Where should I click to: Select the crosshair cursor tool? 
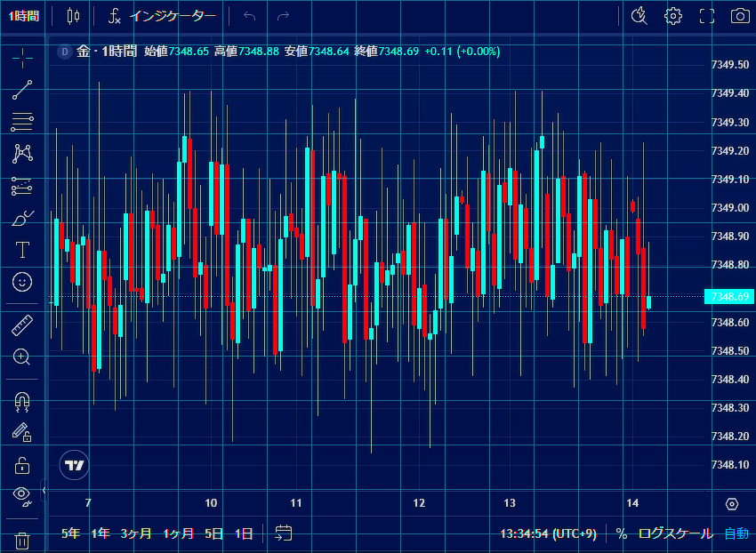coord(22,59)
